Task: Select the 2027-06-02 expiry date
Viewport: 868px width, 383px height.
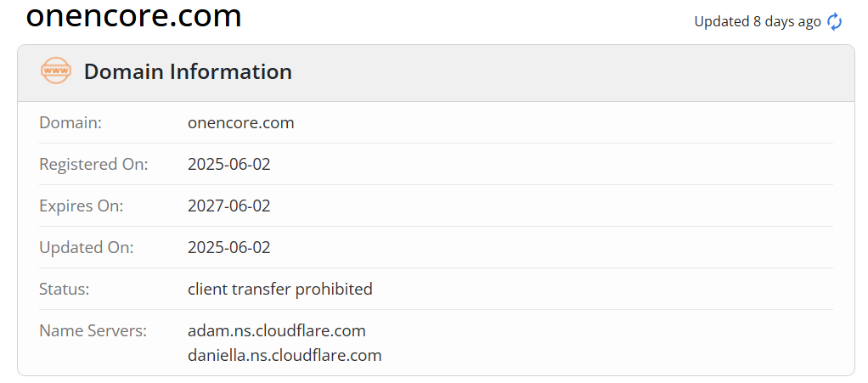Action: [228, 206]
